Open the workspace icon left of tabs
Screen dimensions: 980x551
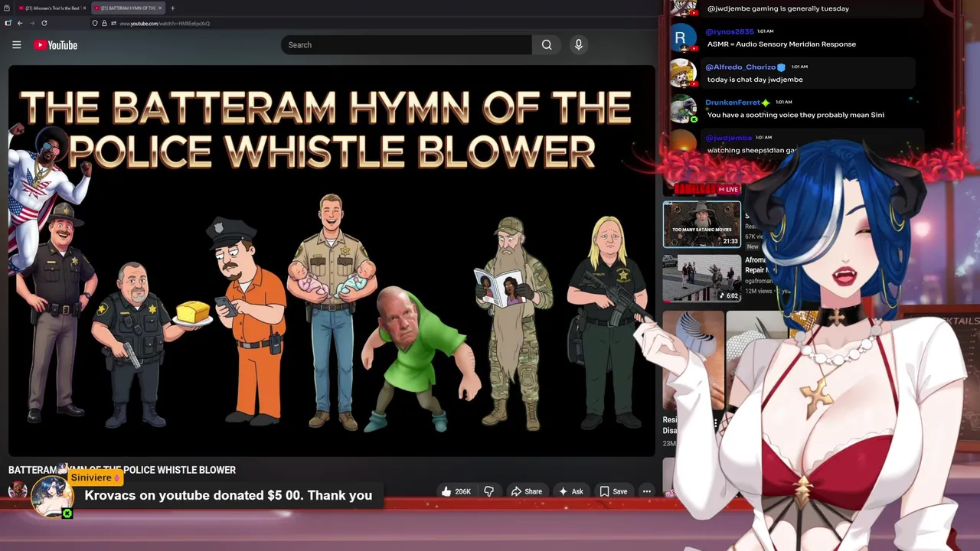point(6,8)
